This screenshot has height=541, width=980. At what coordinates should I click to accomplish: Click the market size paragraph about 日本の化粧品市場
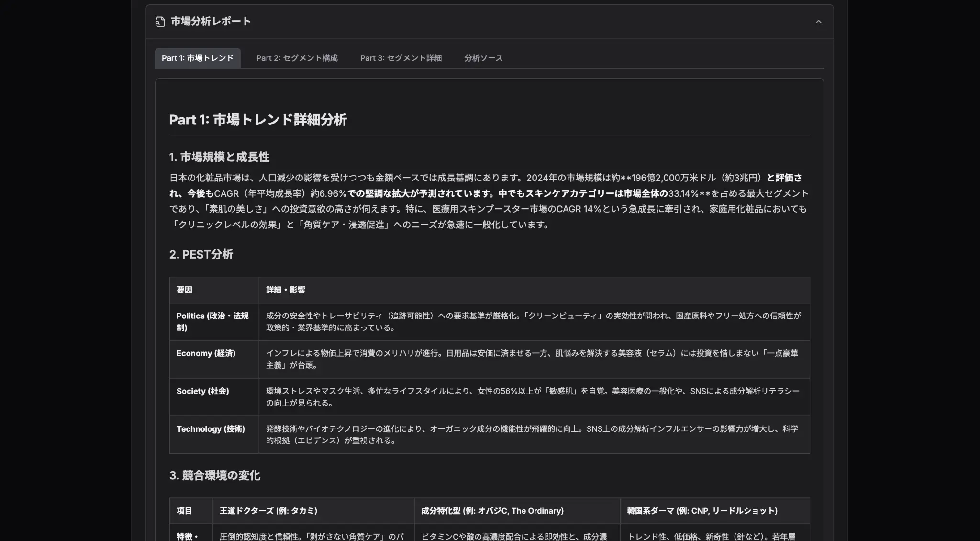(x=489, y=201)
